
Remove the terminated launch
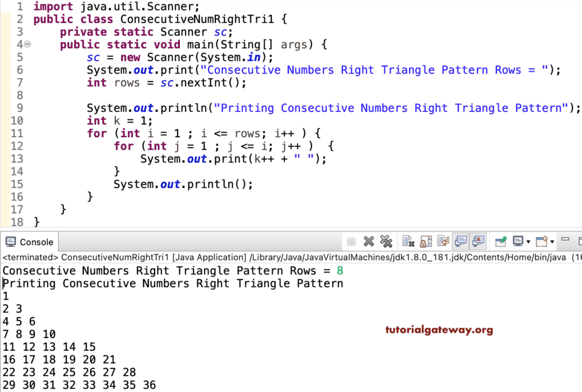coord(368,241)
